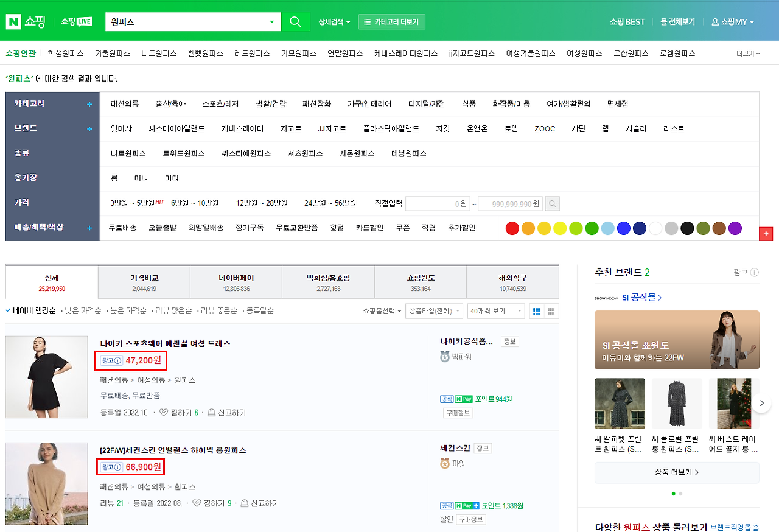Click the magnifier next to the price range inputs

click(551, 203)
